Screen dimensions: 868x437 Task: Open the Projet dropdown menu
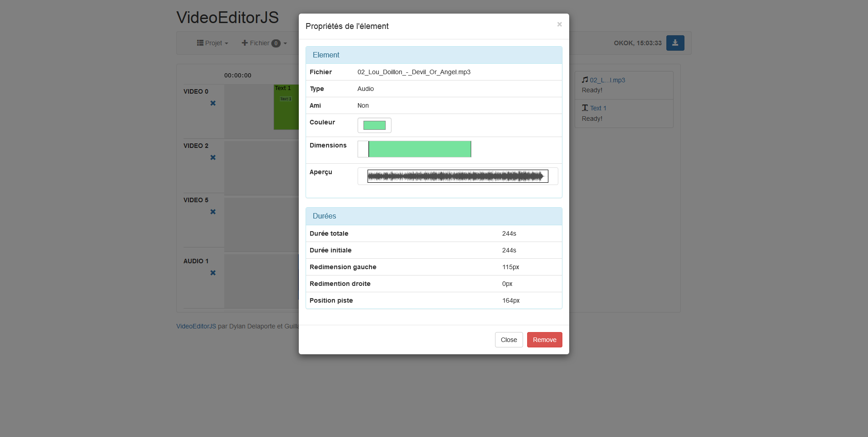pyautogui.click(x=212, y=43)
